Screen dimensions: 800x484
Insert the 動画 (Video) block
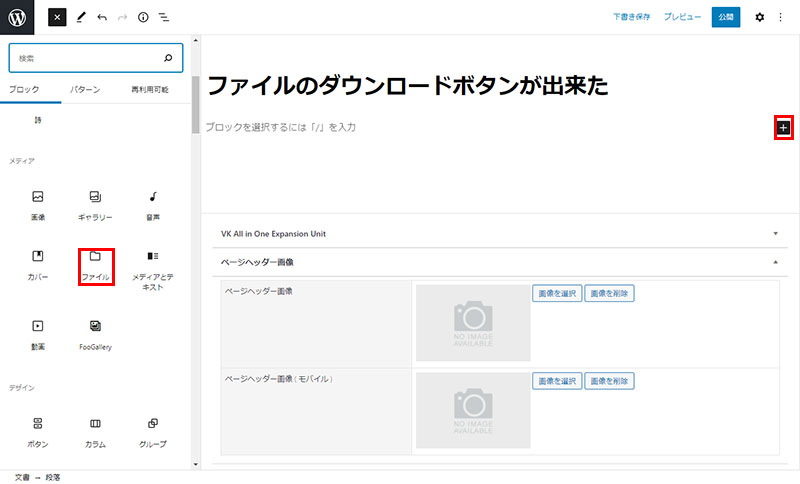(x=38, y=333)
